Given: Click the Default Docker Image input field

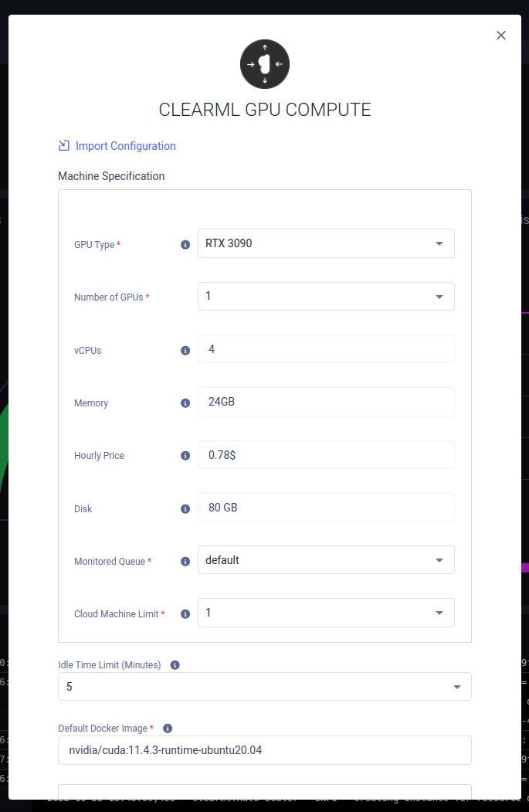Looking at the screenshot, I should pos(264,750).
